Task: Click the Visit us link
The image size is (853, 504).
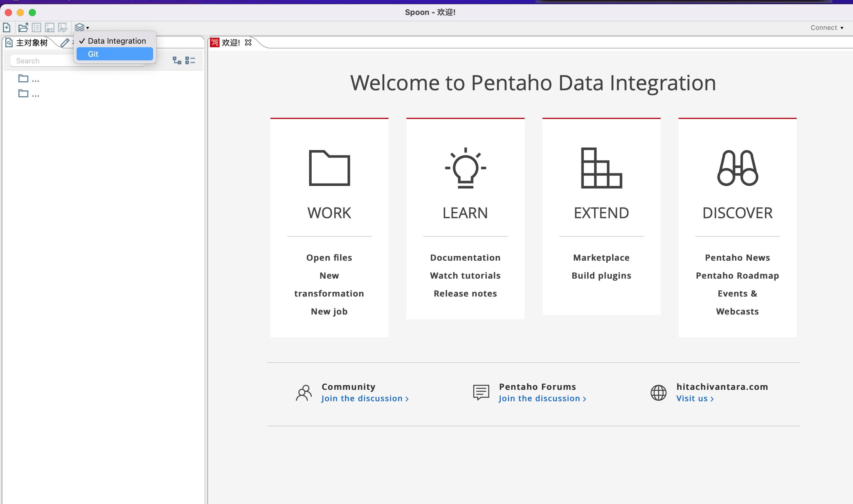Action: click(695, 398)
